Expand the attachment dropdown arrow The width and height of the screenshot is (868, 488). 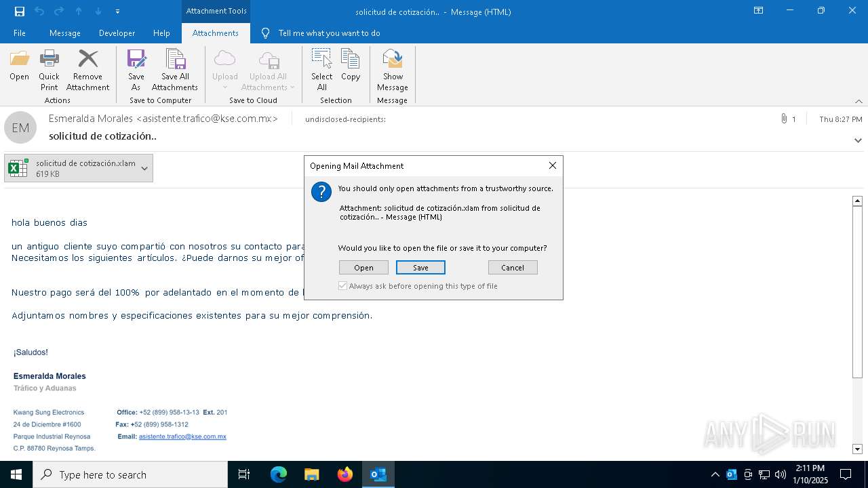[144, 169]
